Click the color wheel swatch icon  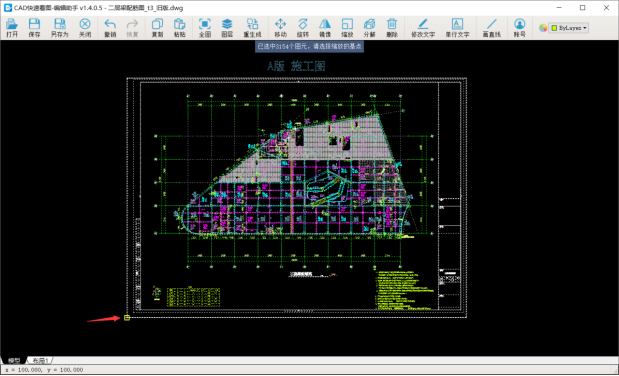[x=543, y=28]
